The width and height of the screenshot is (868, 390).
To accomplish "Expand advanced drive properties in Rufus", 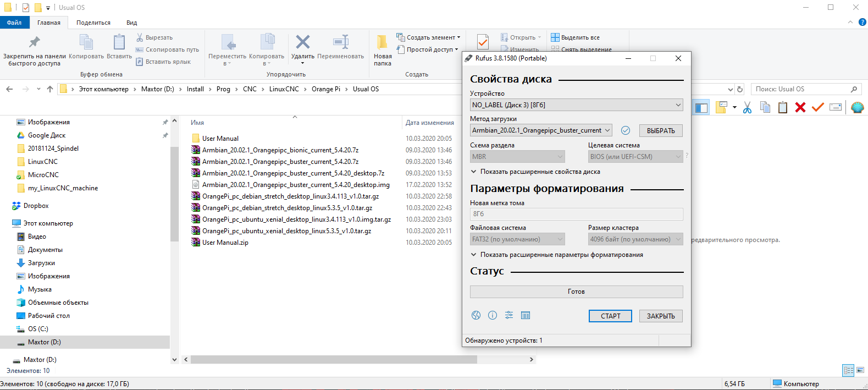I will tap(535, 172).
